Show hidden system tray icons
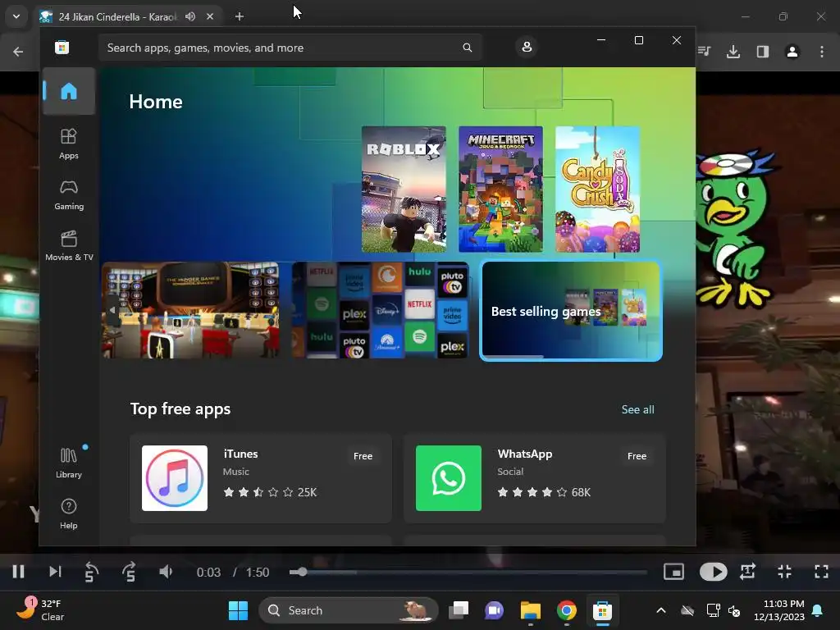Screen dimensions: 840x630 661,610
